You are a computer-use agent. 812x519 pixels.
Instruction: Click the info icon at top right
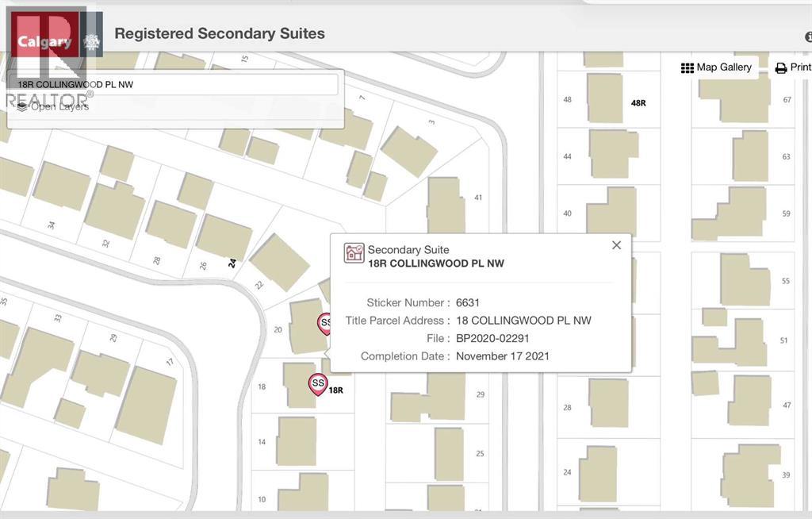[x=808, y=37]
